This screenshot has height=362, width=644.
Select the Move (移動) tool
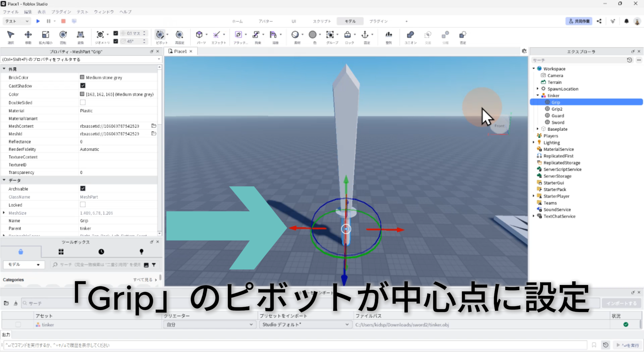(x=28, y=35)
